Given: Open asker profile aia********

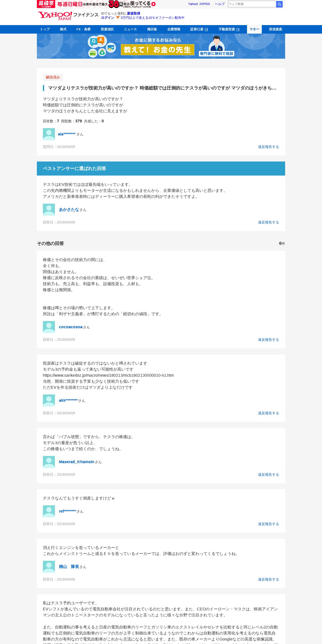Looking at the screenshot, I should [67, 134].
